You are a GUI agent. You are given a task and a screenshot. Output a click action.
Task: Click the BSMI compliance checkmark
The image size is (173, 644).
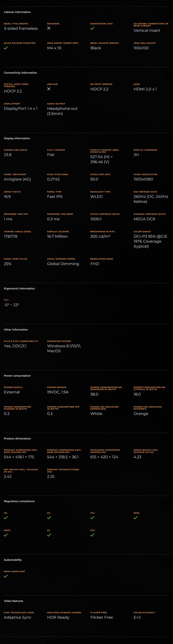click(135, 518)
